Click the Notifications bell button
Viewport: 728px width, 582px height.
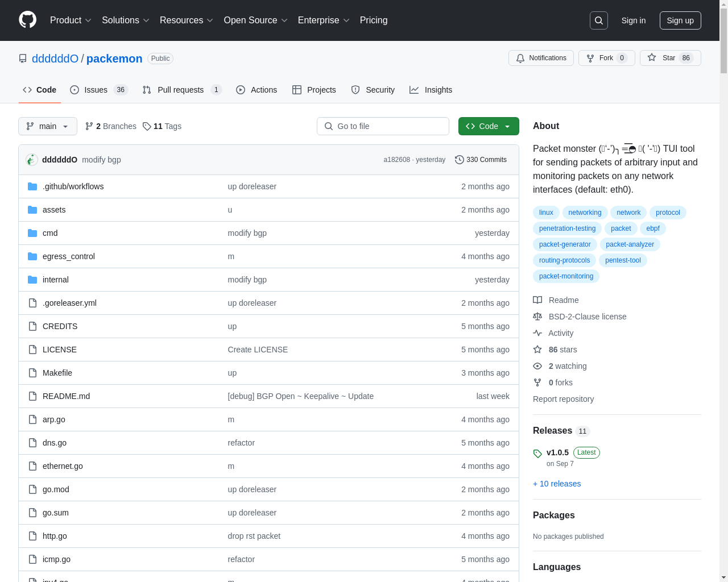(541, 58)
